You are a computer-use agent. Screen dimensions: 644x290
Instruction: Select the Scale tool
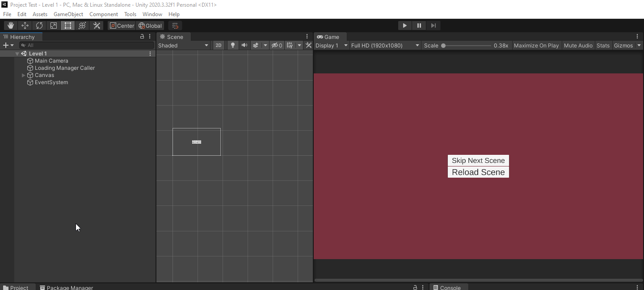pos(53,25)
